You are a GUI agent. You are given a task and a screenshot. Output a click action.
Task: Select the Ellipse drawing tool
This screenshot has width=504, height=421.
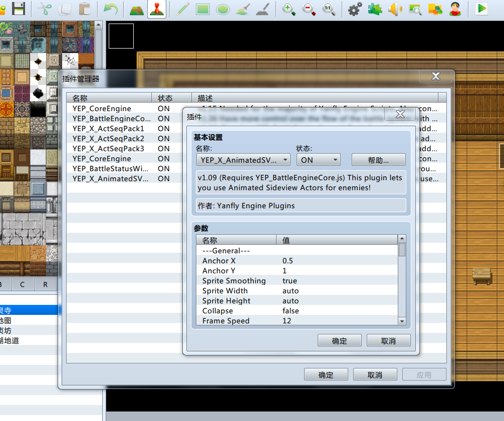point(223,9)
